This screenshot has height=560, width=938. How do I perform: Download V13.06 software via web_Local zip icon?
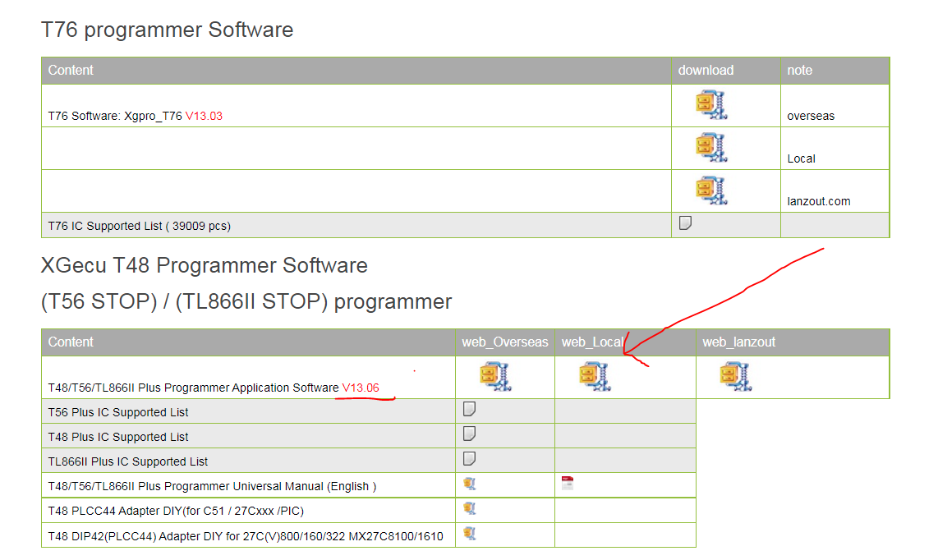point(595,376)
